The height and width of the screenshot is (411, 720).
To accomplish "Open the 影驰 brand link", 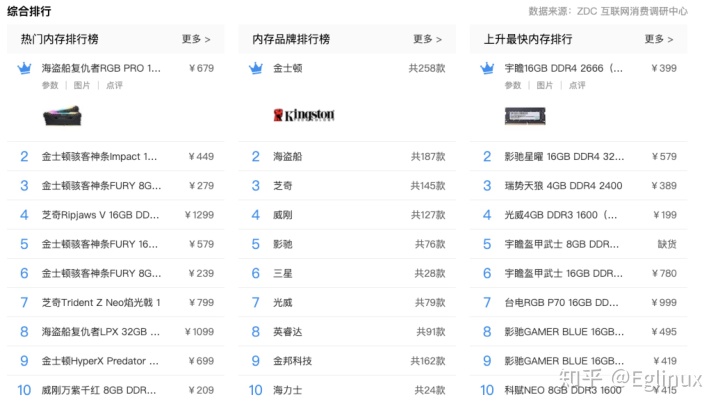I will tap(282, 244).
